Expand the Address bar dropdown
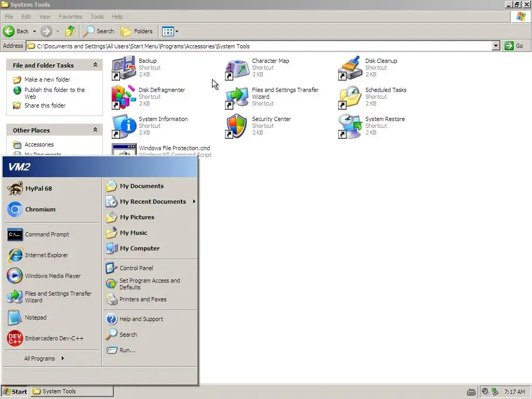The image size is (532, 399). click(496, 46)
